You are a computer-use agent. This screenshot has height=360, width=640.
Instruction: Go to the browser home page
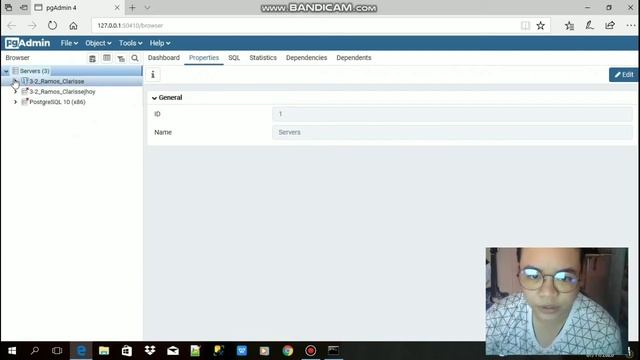[x=73, y=26]
